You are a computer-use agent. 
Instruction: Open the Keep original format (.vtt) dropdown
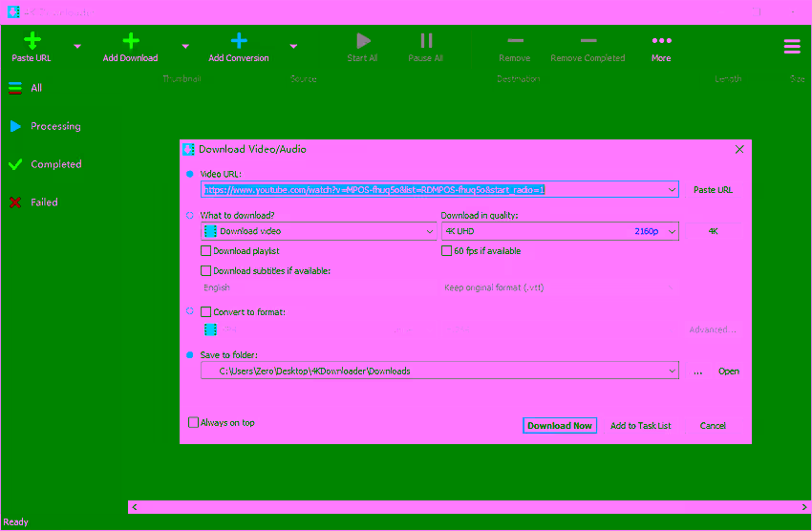(x=560, y=287)
